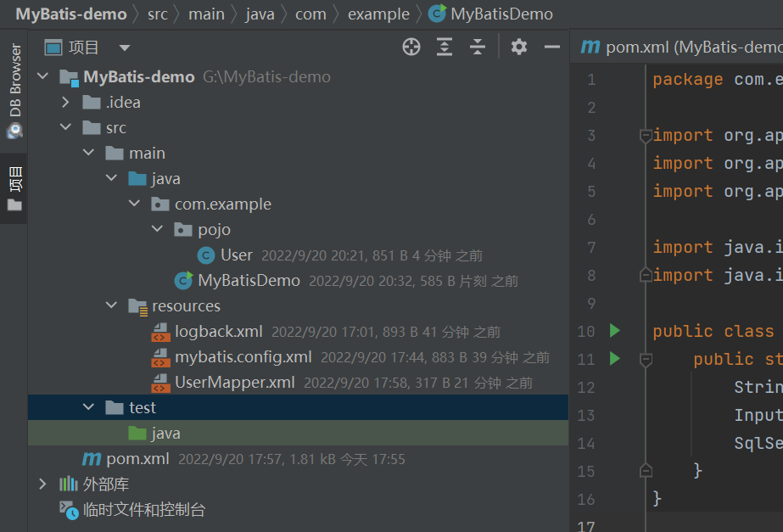783x532 pixels.
Task: Select UserMapper.xml in the project tree
Action: [x=234, y=382]
